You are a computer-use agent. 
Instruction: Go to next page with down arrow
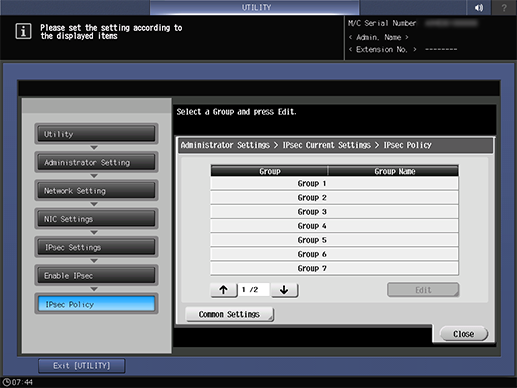(x=284, y=290)
